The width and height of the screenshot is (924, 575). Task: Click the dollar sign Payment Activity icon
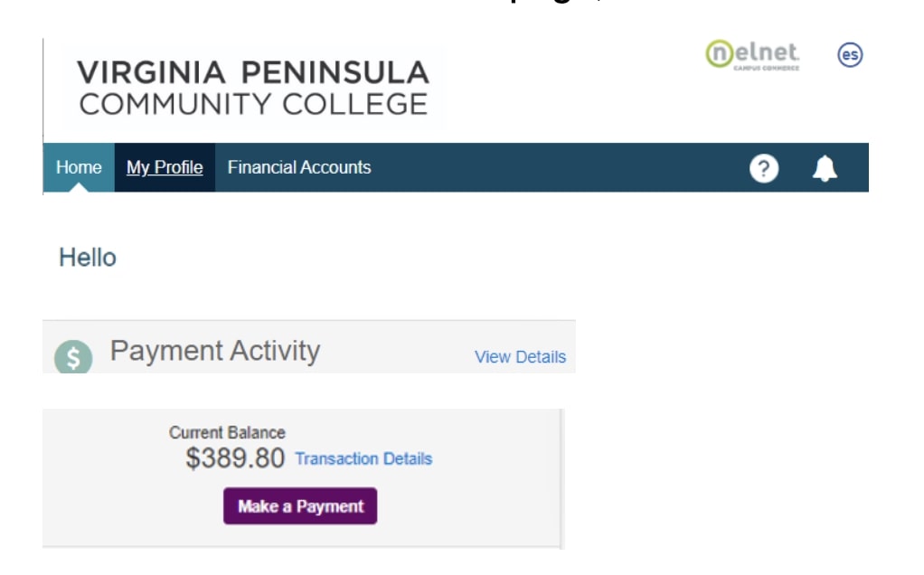(73, 358)
